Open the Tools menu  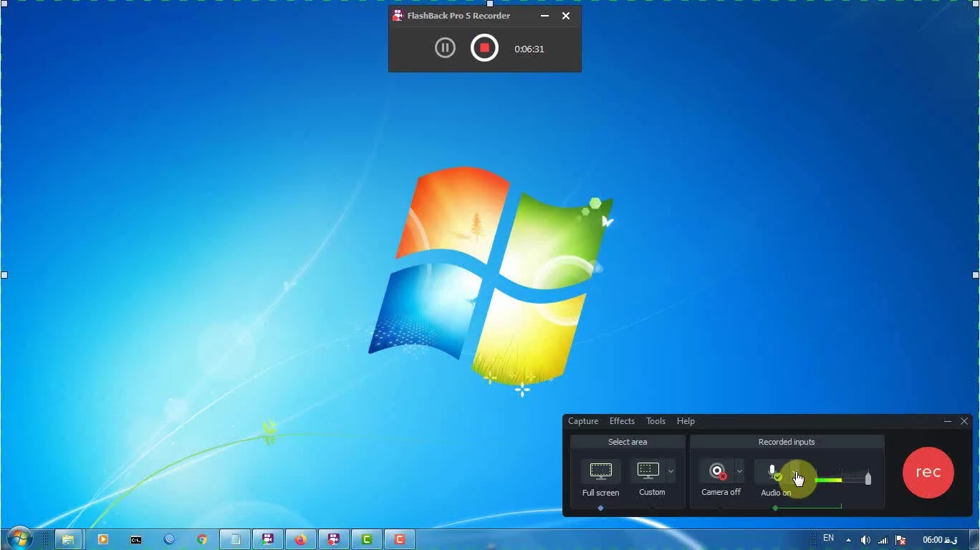[655, 421]
